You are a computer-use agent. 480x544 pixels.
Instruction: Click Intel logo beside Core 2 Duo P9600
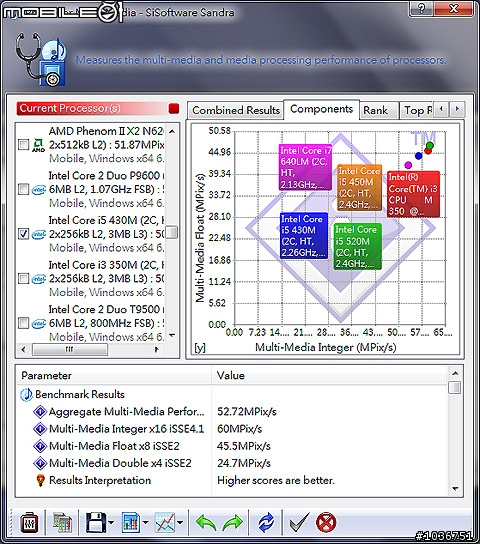coord(38,190)
